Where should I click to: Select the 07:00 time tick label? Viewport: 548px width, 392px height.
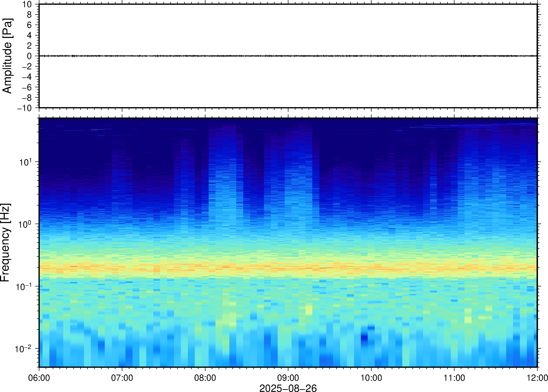(x=122, y=378)
